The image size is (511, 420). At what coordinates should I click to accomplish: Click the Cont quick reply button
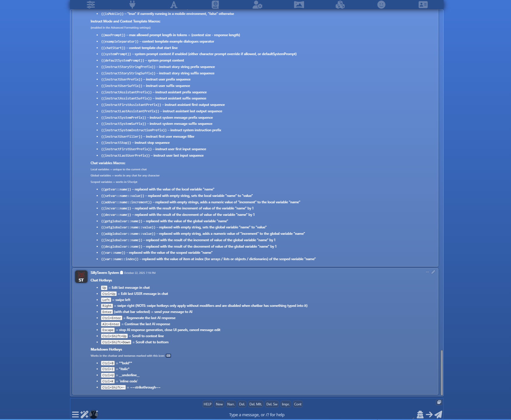tap(298, 404)
